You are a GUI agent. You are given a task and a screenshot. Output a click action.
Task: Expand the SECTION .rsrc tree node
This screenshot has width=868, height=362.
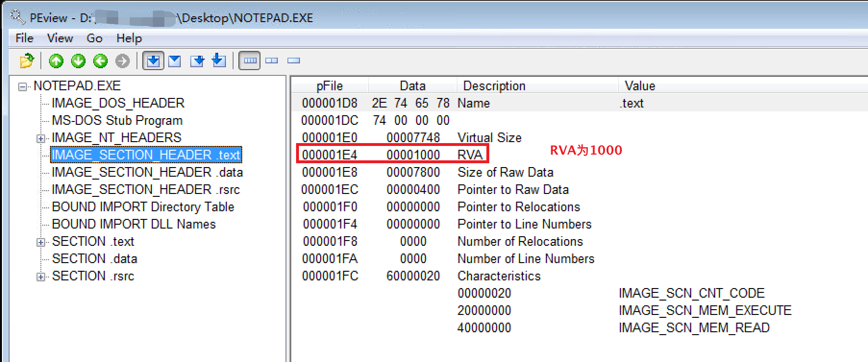(x=41, y=277)
